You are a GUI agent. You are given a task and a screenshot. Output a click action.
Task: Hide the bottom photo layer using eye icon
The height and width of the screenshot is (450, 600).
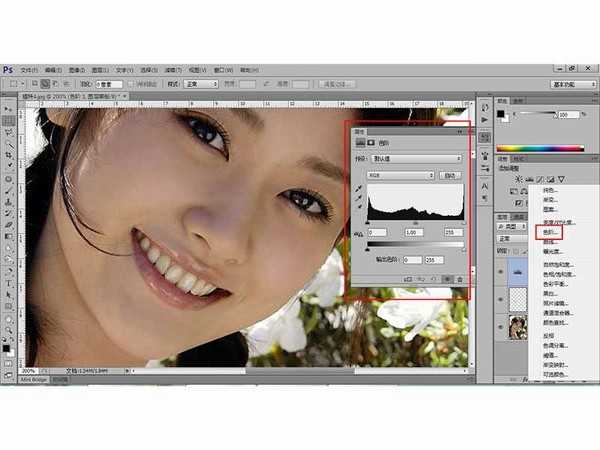tap(502, 324)
